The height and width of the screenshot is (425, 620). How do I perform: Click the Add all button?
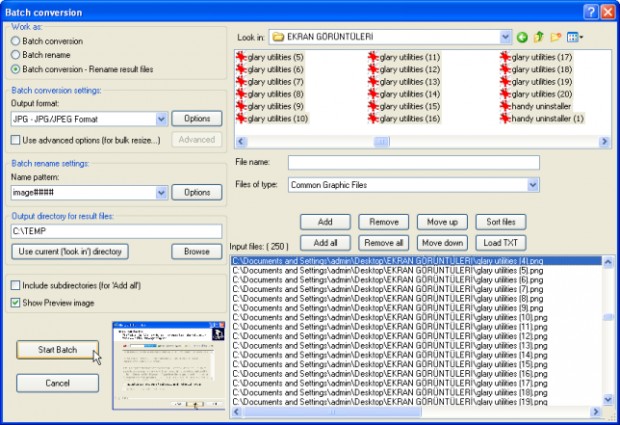pyautogui.click(x=325, y=243)
